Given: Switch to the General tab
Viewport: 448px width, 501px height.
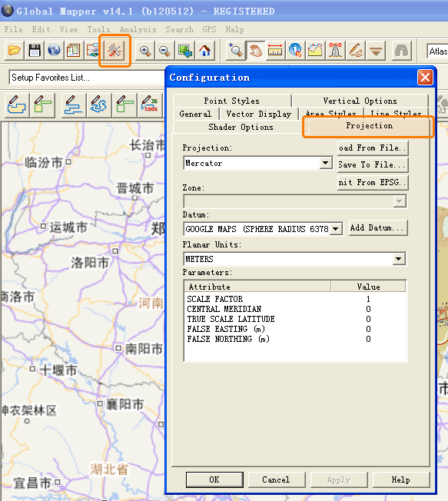Looking at the screenshot, I should (195, 114).
